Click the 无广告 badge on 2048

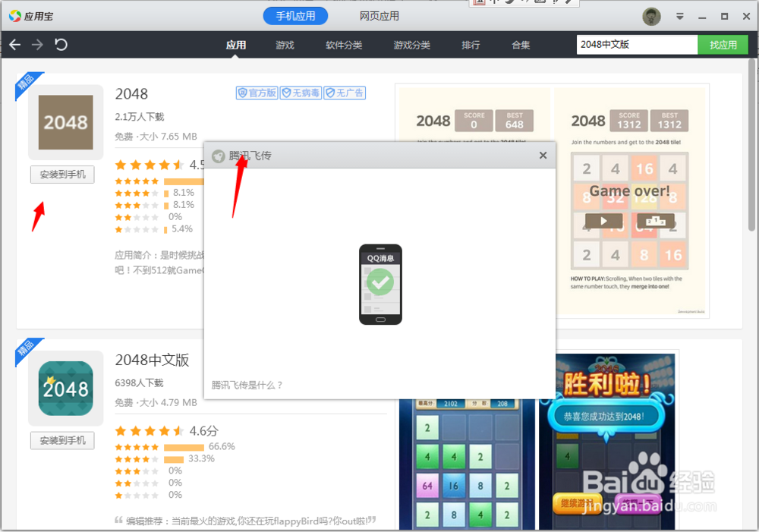pyautogui.click(x=344, y=93)
